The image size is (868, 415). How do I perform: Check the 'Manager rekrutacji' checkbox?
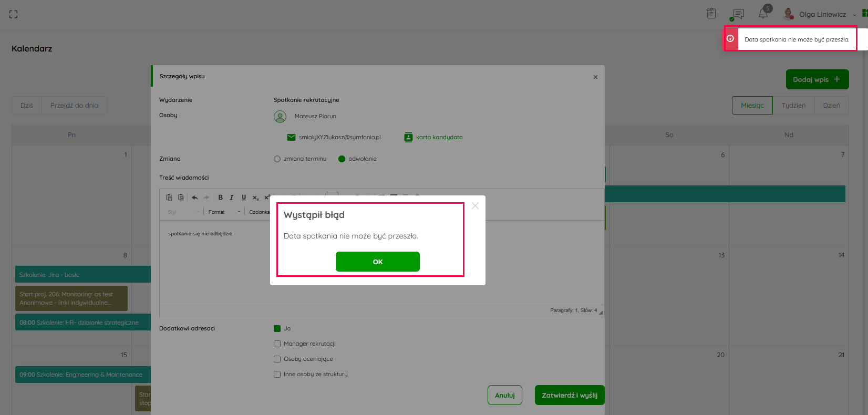[277, 344]
